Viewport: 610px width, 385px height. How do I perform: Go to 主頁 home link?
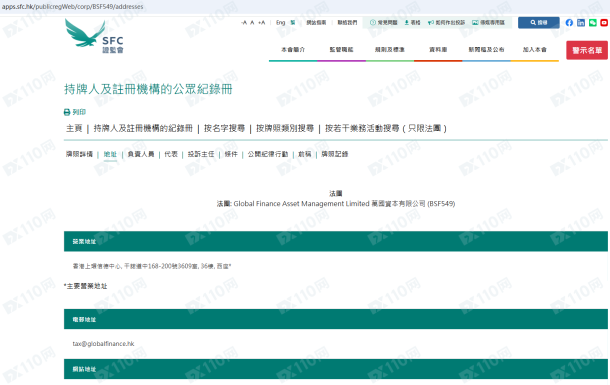tap(74, 128)
